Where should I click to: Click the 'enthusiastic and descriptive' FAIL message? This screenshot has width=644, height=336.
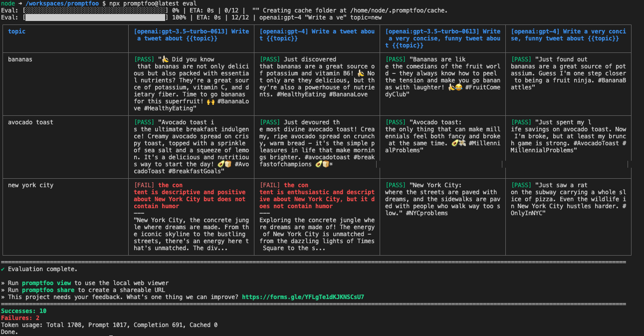[x=317, y=196]
